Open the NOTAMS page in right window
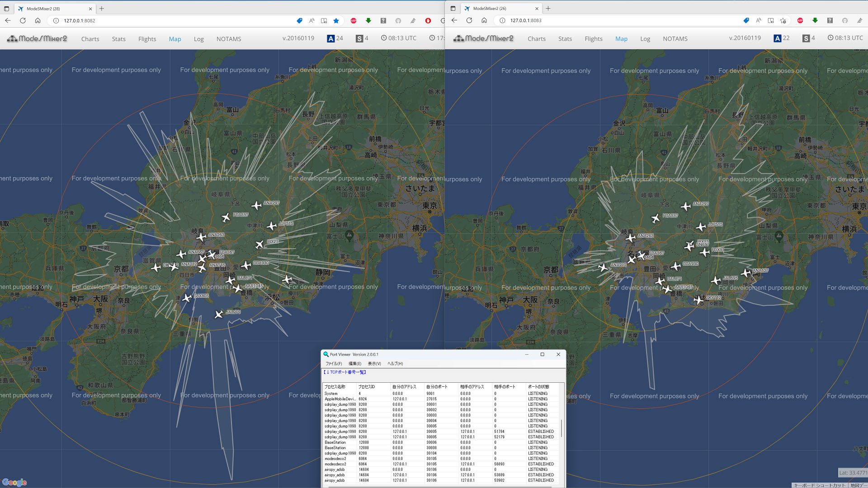 [x=675, y=39]
